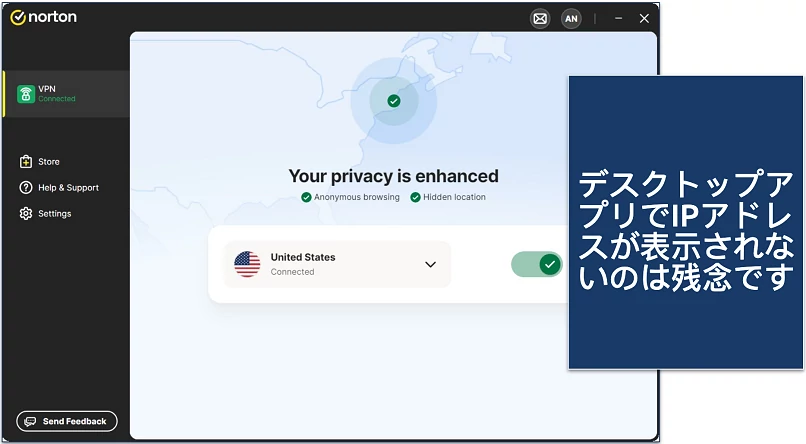Minimize the Norton window

618,18
